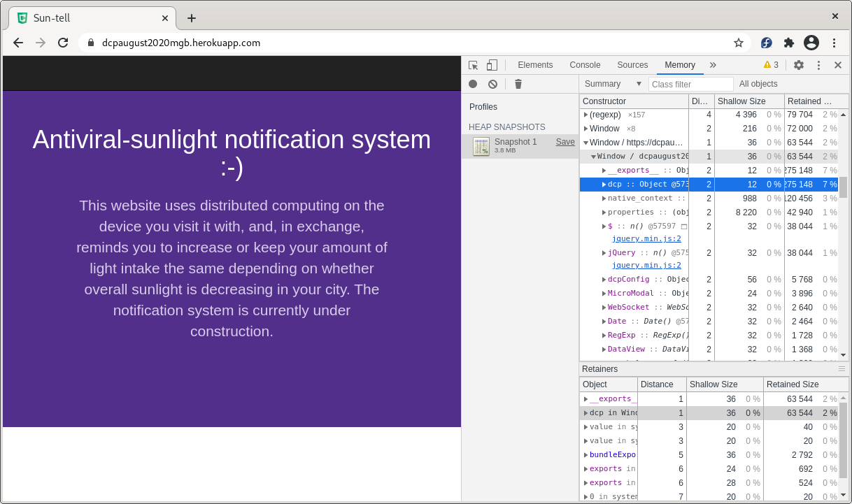Click the bookmark star in address bar

pos(738,43)
